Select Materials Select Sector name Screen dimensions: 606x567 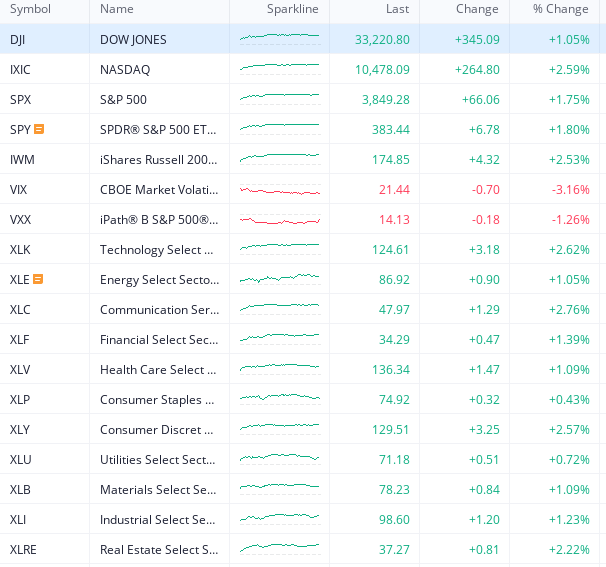(x=158, y=490)
